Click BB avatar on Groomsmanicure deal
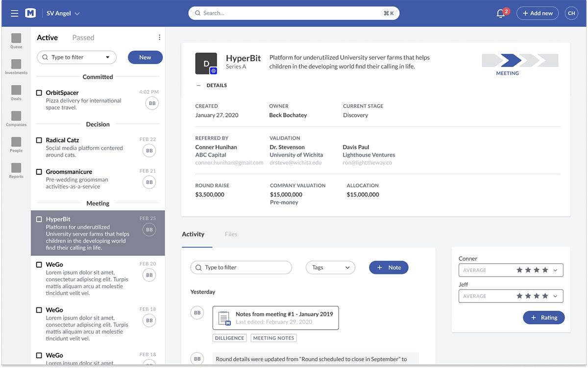The height and width of the screenshot is (368, 588). pos(149,182)
